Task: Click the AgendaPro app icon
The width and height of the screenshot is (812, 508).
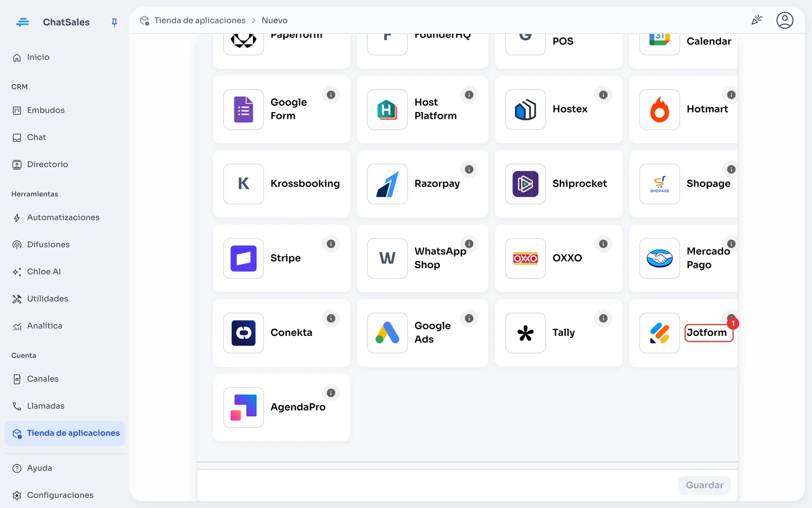Action: pos(244,407)
